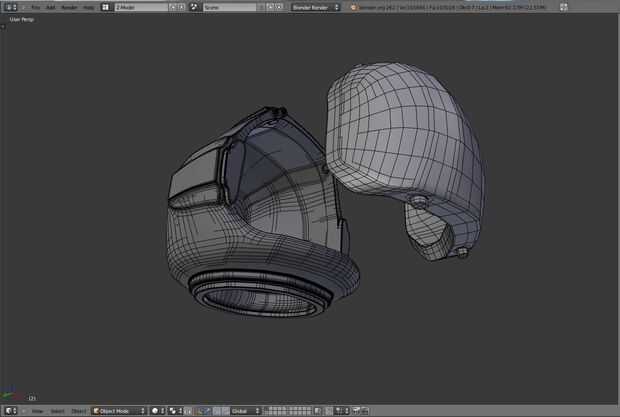Screen dimensions: 620x417
Task: Change the Global transform orientation dropdown
Action: click(245, 410)
